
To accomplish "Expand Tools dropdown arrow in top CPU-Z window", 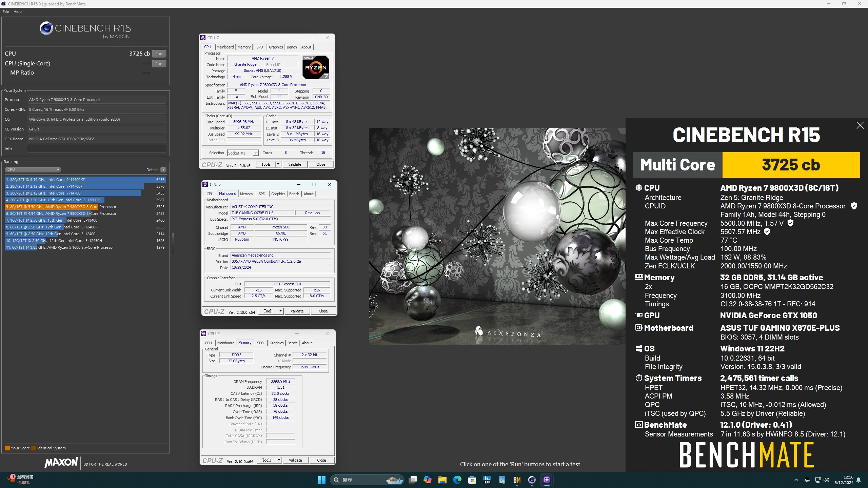I will click(278, 164).
